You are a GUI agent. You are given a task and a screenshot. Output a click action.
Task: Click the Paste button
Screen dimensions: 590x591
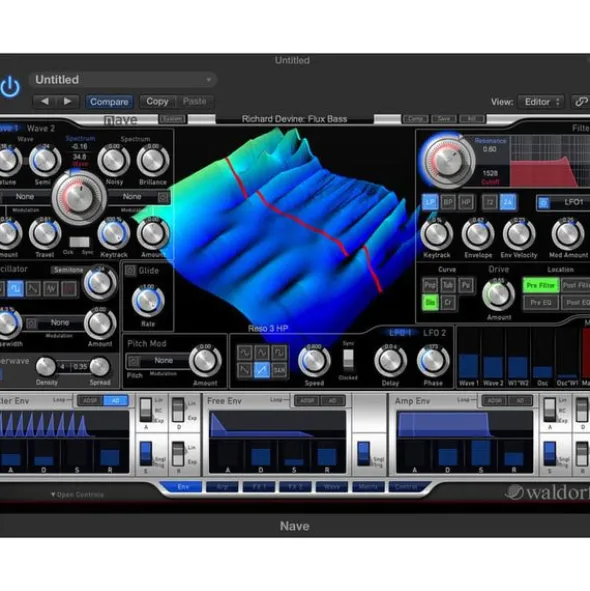[x=195, y=101]
